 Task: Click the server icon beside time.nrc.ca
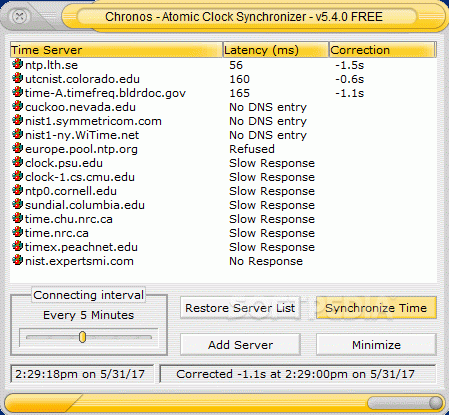[17, 232]
